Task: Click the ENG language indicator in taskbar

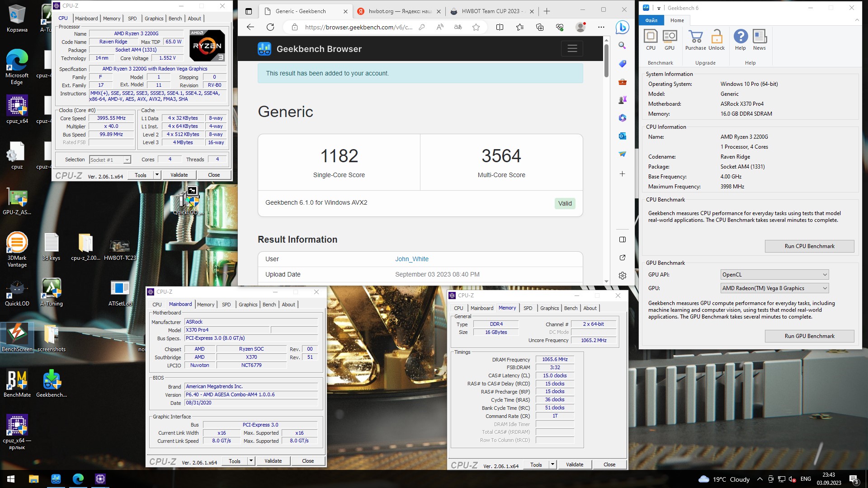Action: tap(806, 479)
